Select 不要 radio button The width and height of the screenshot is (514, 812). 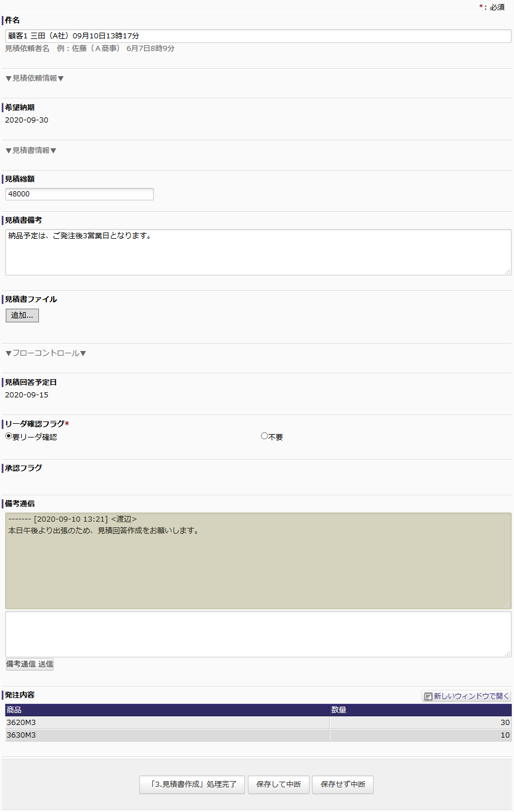pos(264,436)
